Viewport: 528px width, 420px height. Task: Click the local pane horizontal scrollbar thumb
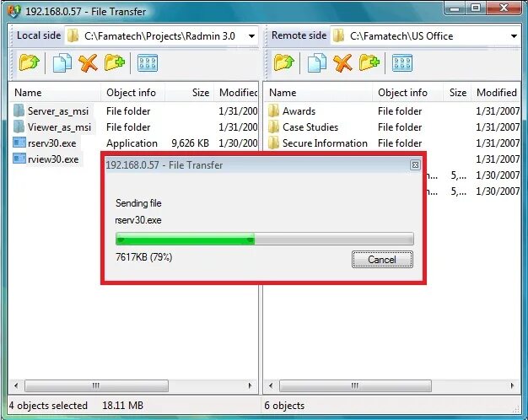pos(96,385)
